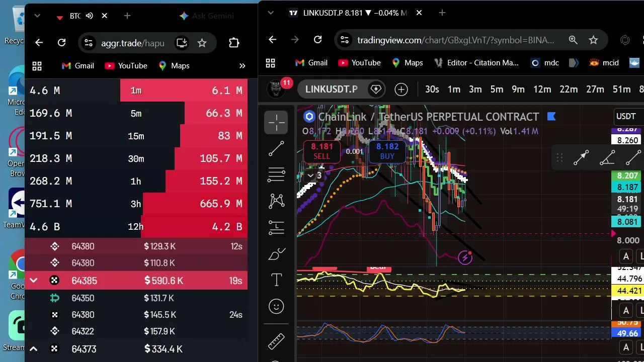Go back in the TradingView browser window
The height and width of the screenshot is (362, 644).
272,40
